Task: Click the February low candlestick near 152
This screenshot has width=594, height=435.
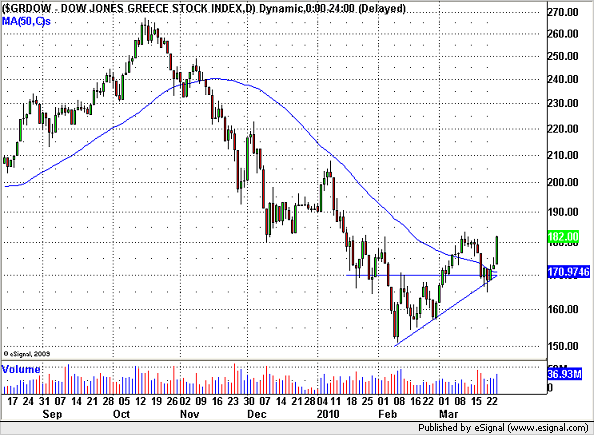Action: (396, 322)
